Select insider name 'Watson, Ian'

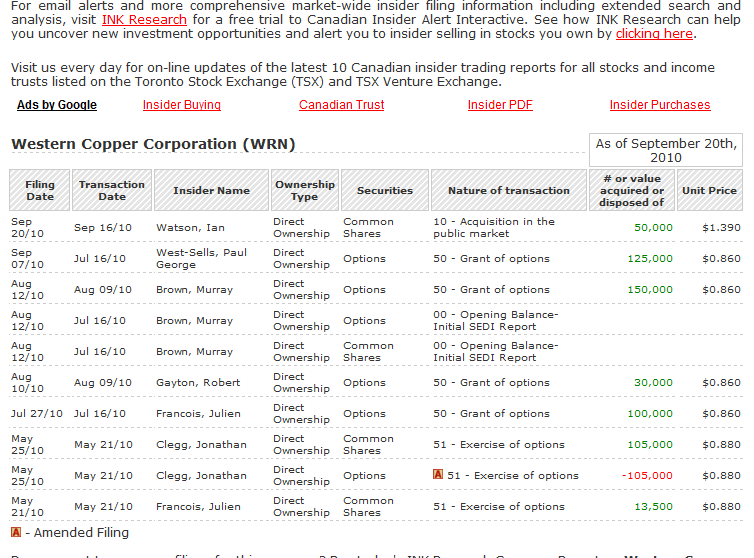(190, 228)
